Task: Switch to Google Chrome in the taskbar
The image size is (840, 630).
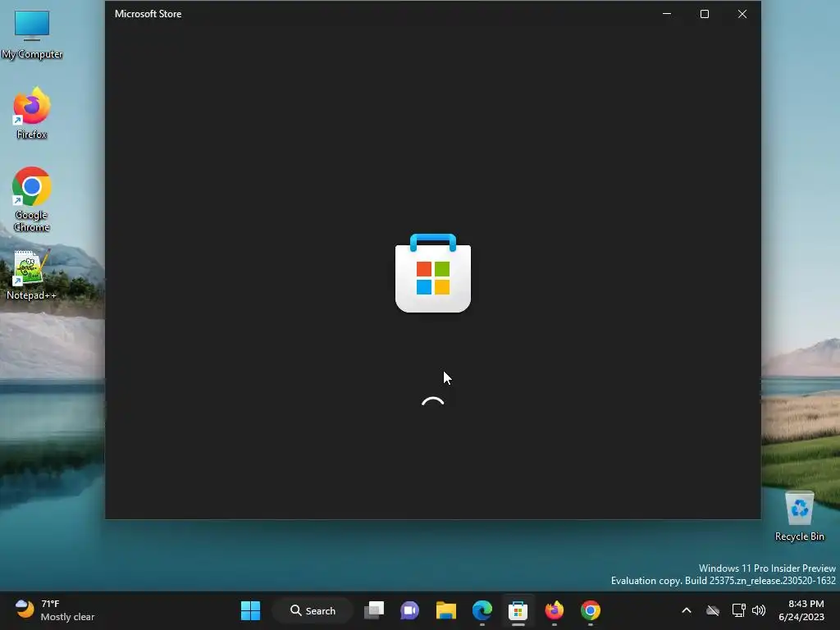Action: tap(591, 610)
